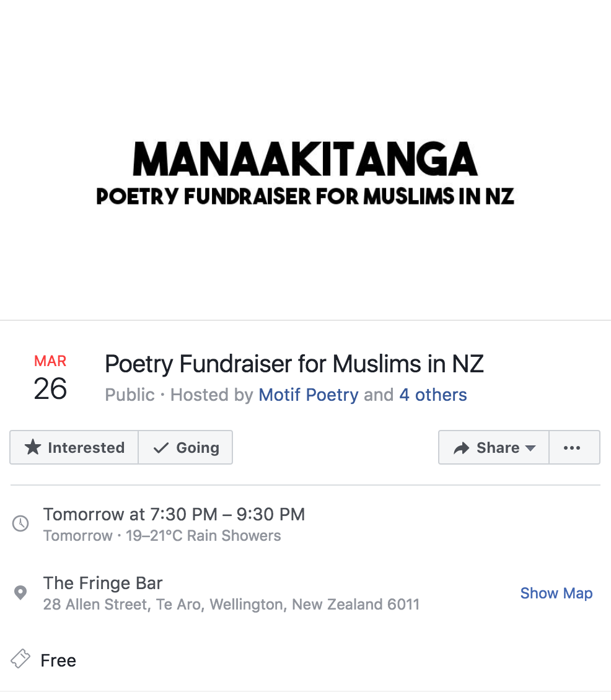Viewport: 611px width, 700px height.
Task: Mark yourself as Going to event
Action: point(186,447)
